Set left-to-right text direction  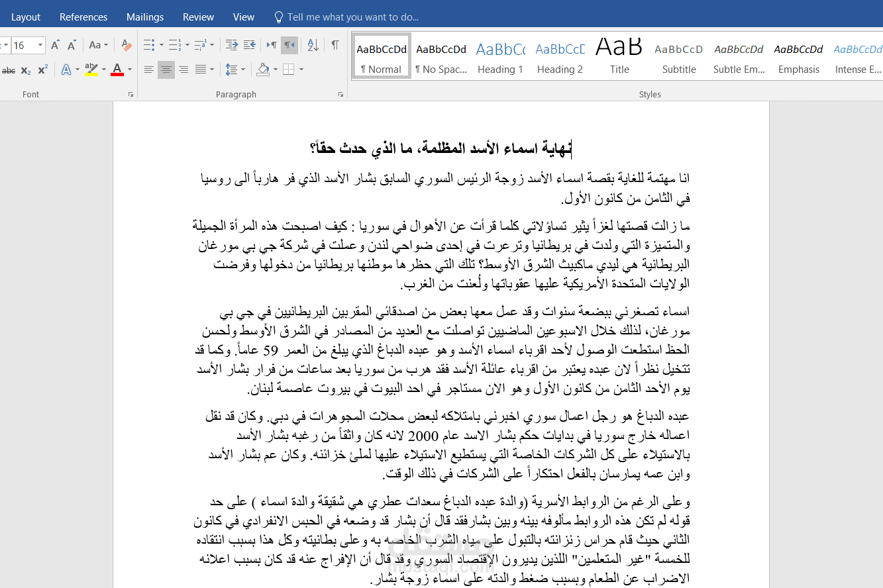(x=272, y=45)
